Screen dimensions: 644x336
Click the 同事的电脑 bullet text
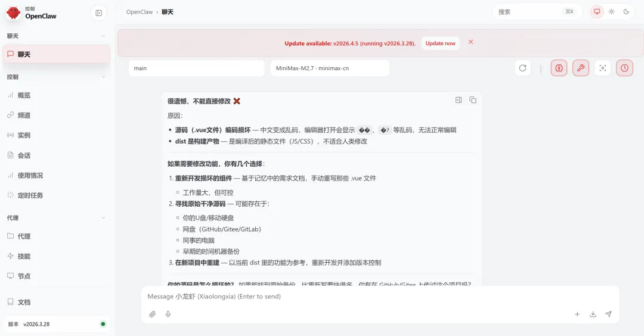(199, 241)
